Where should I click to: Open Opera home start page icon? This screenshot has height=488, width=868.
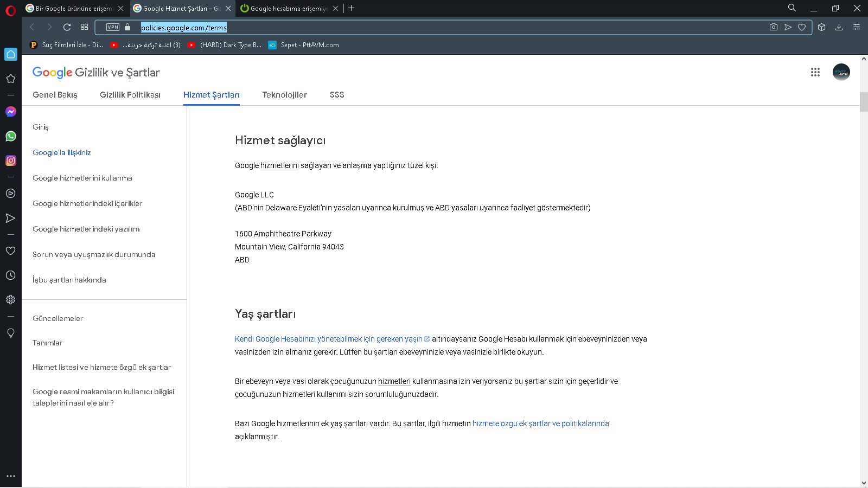click(11, 54)
